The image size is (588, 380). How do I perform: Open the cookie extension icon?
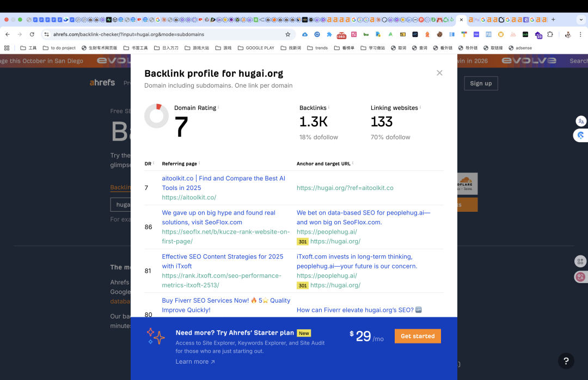[439, 34]
